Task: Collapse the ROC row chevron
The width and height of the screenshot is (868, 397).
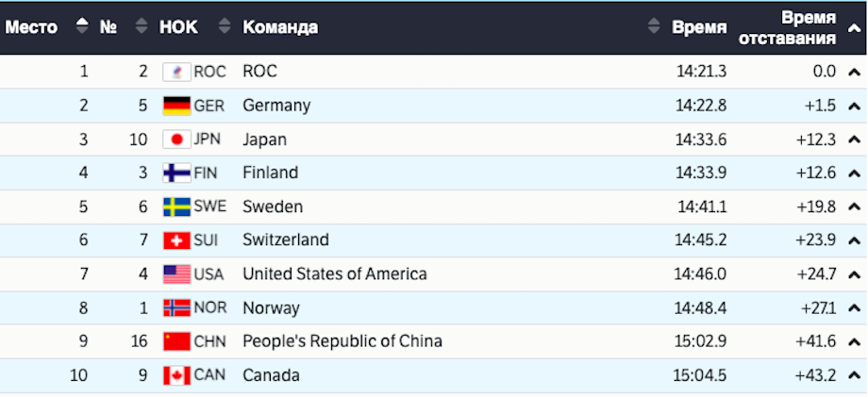Action: click(x=854, y=72)
